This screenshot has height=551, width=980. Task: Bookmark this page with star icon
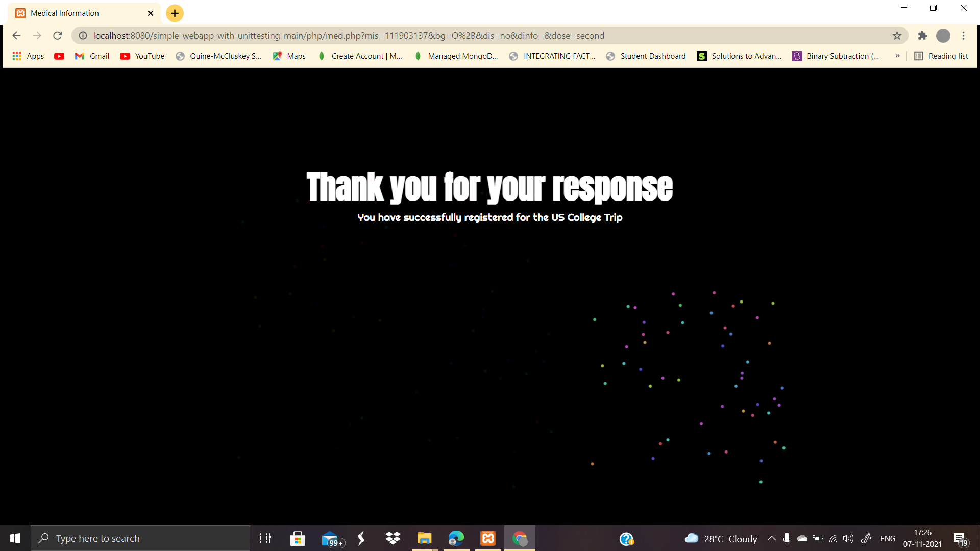897,36
